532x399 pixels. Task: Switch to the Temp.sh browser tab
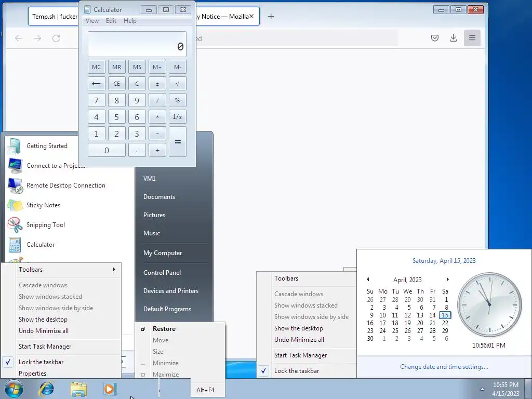54,16
